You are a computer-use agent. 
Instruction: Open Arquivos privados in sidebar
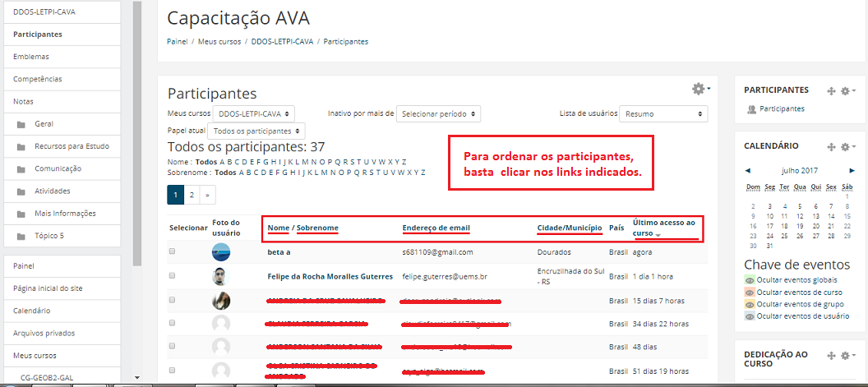click(62, 334)
